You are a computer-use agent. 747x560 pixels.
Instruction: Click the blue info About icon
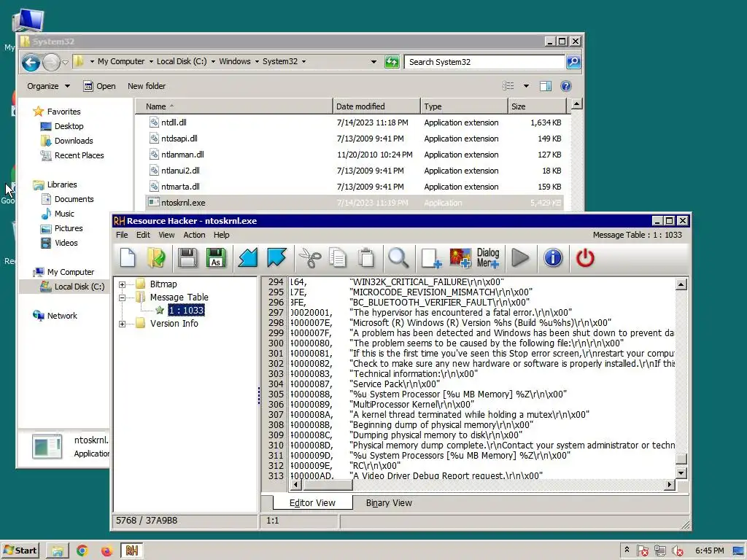click(x=553, y=258)
